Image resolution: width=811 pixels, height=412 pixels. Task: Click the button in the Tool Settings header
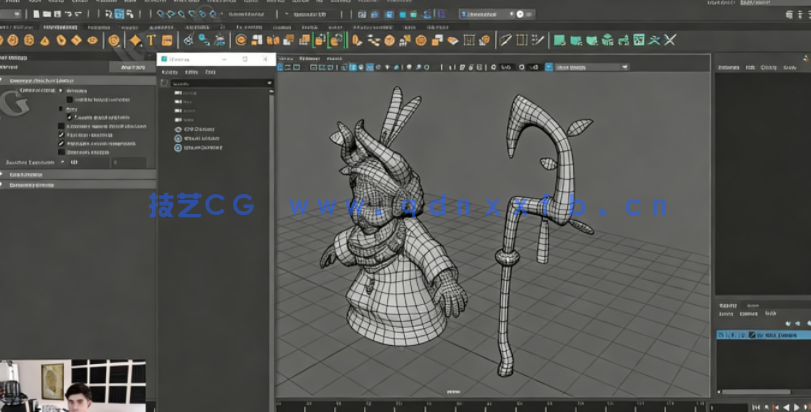[132, 67]
